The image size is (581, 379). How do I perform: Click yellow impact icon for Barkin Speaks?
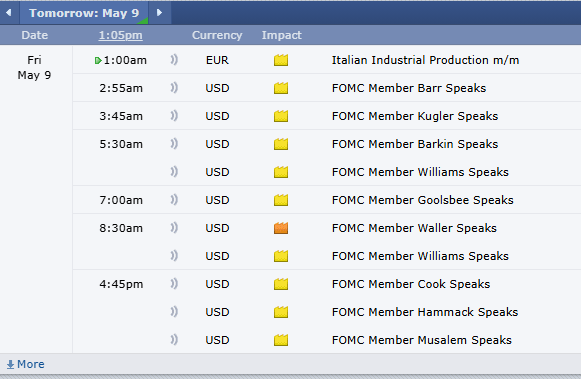(x=281, y=144)
